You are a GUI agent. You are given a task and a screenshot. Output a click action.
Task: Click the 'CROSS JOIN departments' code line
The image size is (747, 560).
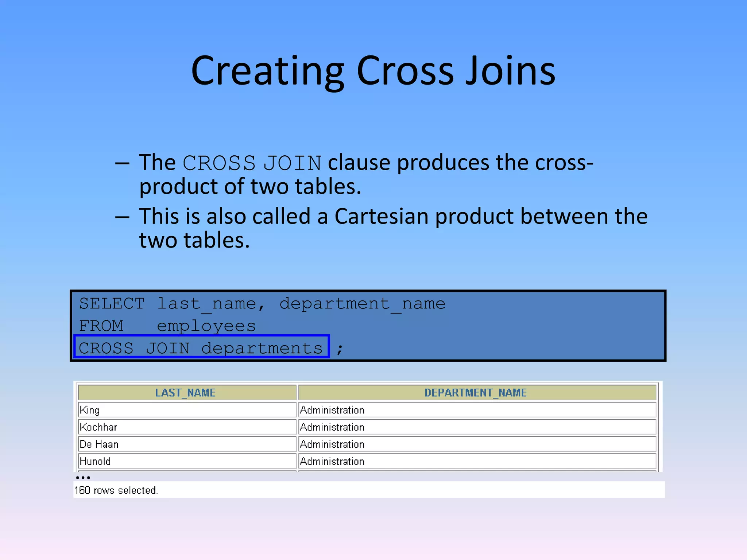[202, 346]
